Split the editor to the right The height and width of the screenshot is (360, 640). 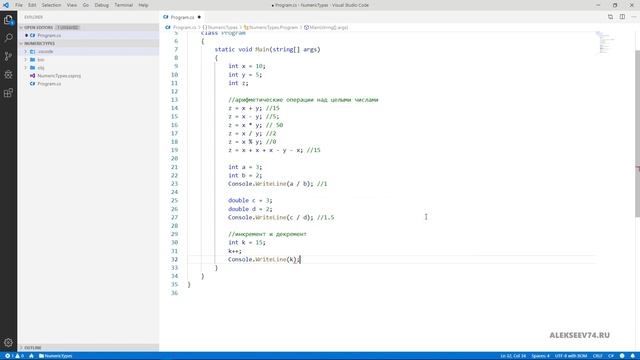tap(622, 17)
